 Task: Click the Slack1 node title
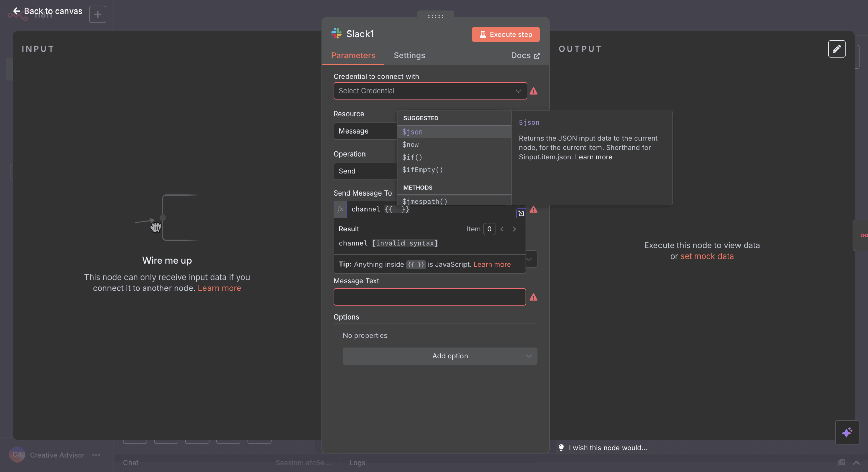pos(360,34)
